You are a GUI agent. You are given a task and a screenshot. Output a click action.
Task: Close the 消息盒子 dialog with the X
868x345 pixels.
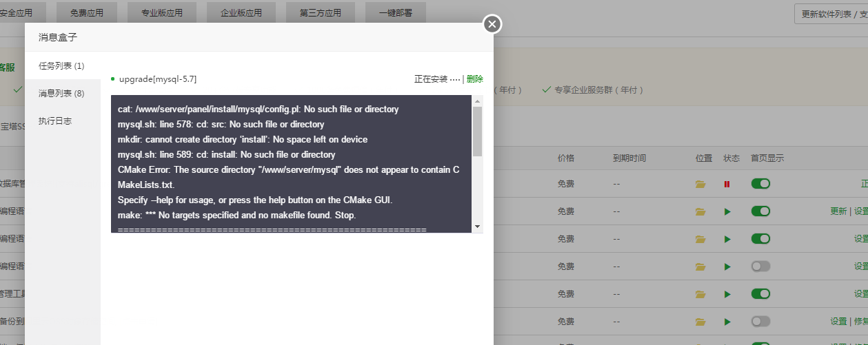[x=492, y=24]
